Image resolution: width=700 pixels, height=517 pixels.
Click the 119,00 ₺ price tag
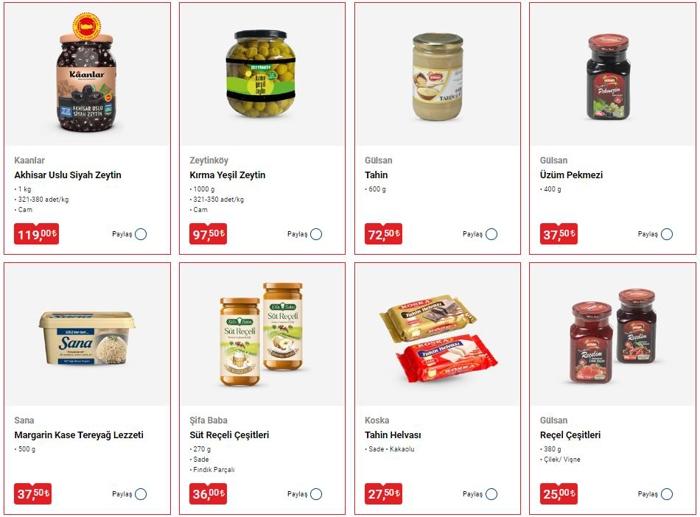click(36, 234)
